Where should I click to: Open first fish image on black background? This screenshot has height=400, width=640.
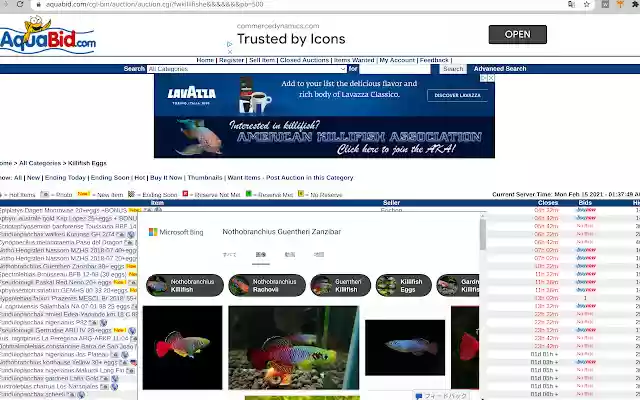(182, 348)
